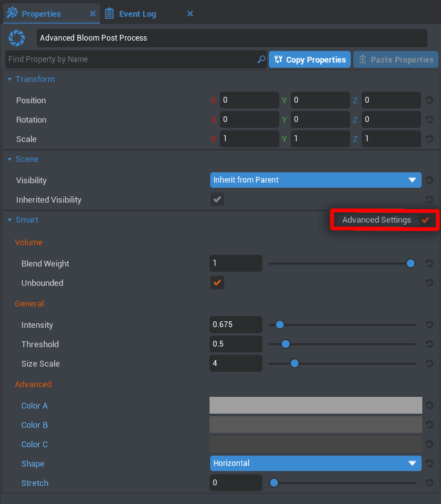Click the reset icon for Blend Weight
Screen dimensions: 441x504
[429, 264]
